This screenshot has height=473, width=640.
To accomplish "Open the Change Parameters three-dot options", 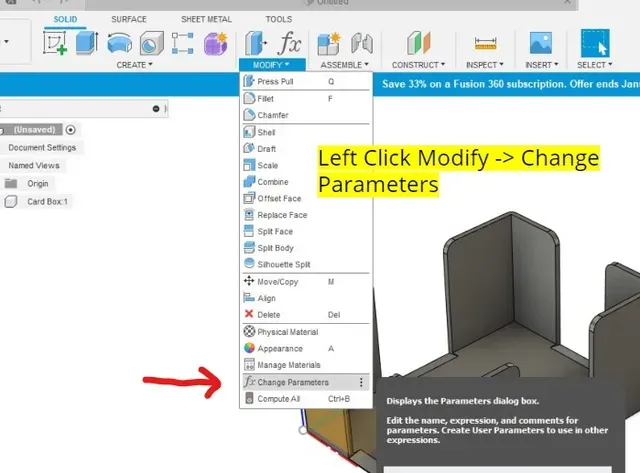I will (x=361, y=382).
